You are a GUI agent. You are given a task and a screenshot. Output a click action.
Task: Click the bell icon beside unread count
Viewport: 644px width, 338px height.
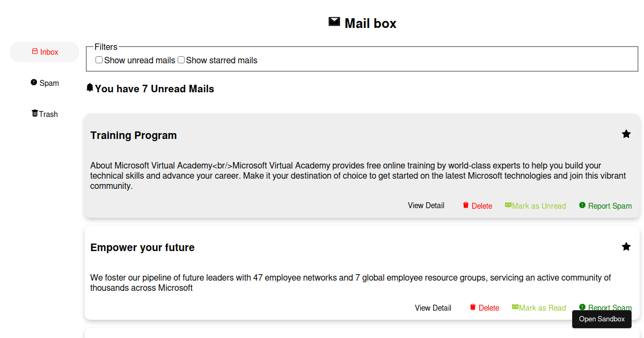pos(90,88)
